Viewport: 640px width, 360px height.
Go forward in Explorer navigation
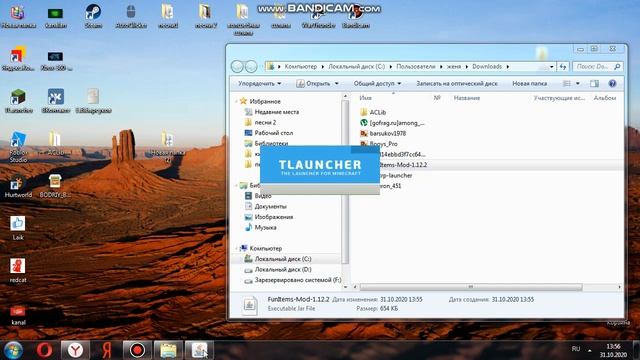pos(251,66)
